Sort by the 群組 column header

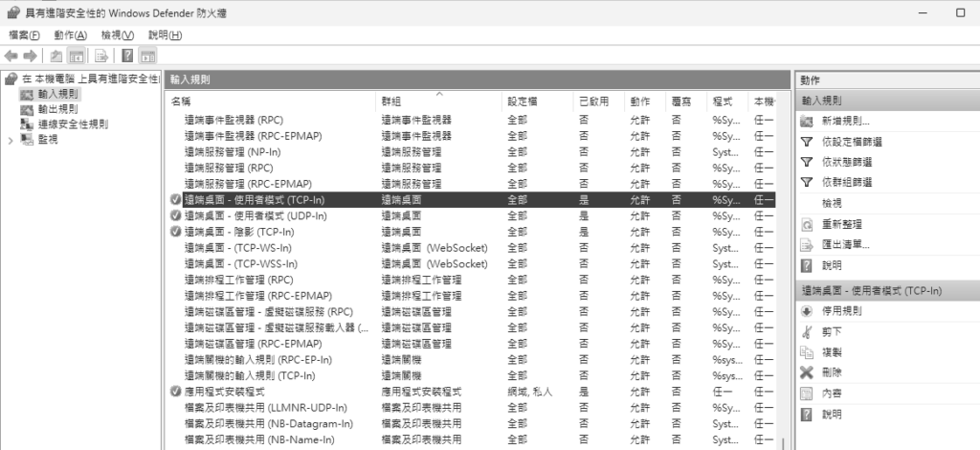[x=438, y=101]
